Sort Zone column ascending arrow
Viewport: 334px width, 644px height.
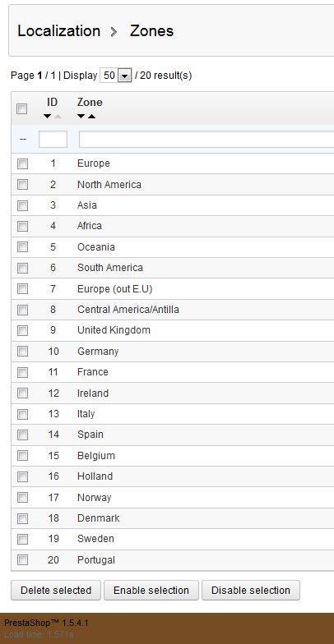point(92,117)
